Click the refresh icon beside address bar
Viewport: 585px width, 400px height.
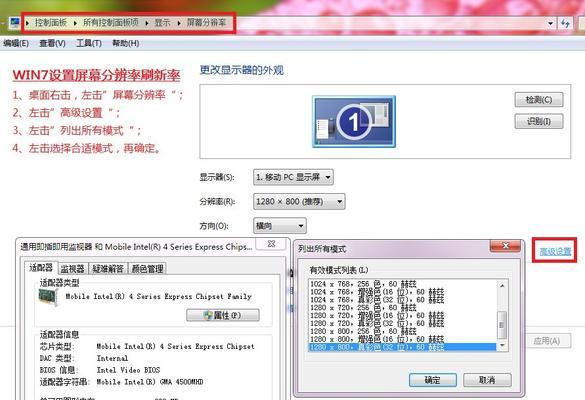point(566,24)
